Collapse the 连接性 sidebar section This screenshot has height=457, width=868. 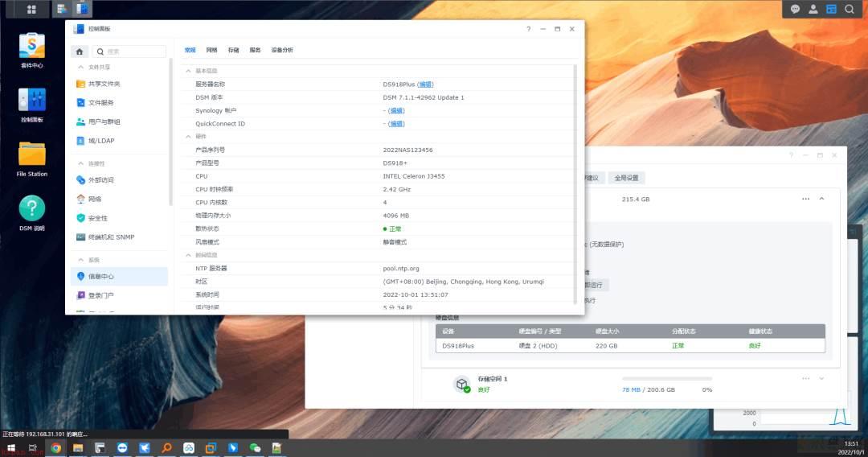81,163
